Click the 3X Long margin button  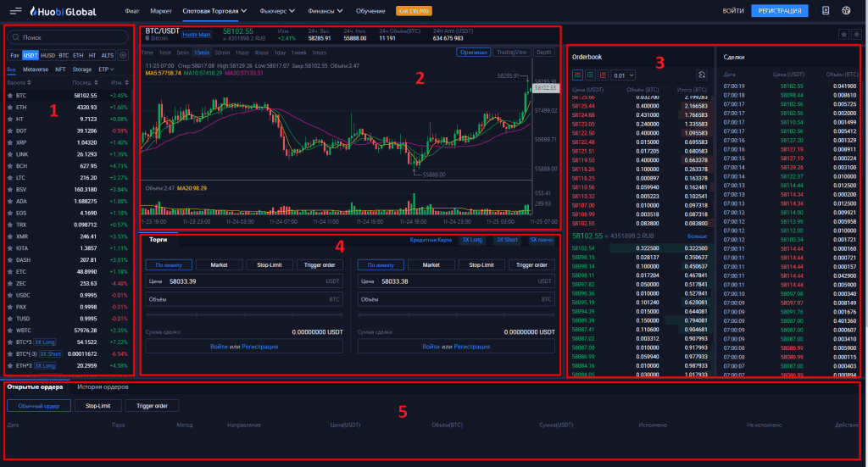point(472,240)
